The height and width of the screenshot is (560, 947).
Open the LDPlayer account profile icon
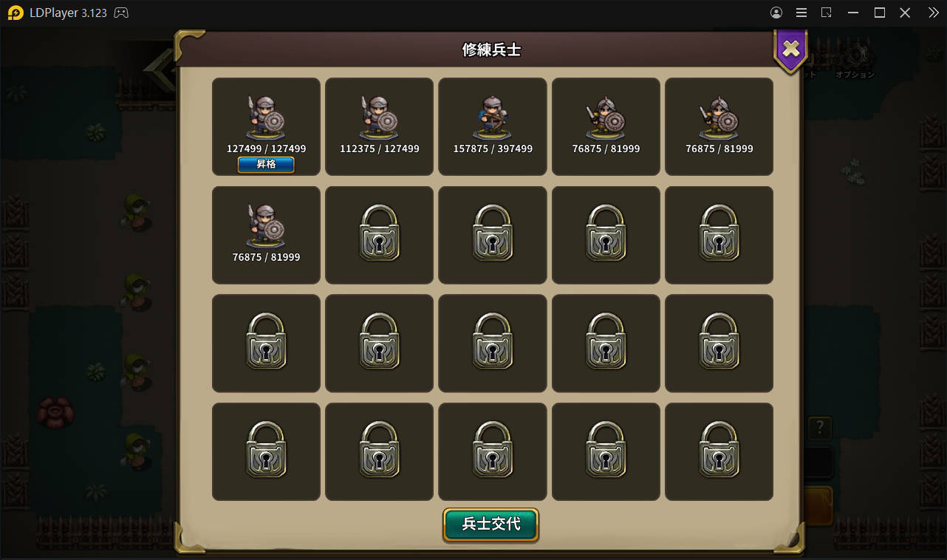coord(776,13)
